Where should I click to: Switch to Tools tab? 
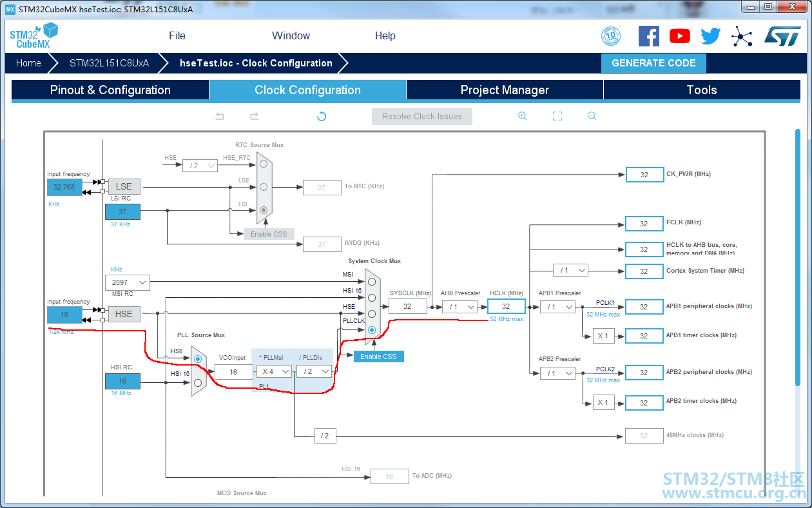tap(702, 90)
